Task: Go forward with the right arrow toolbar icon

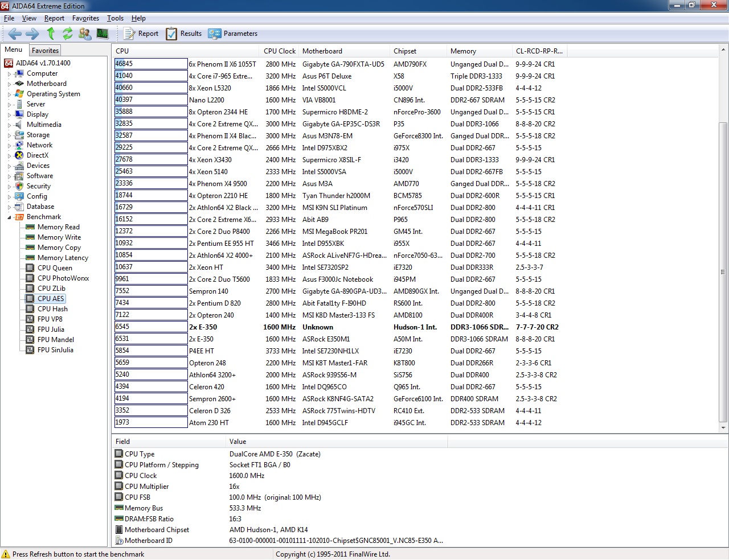Action: [x=32, y=34]
